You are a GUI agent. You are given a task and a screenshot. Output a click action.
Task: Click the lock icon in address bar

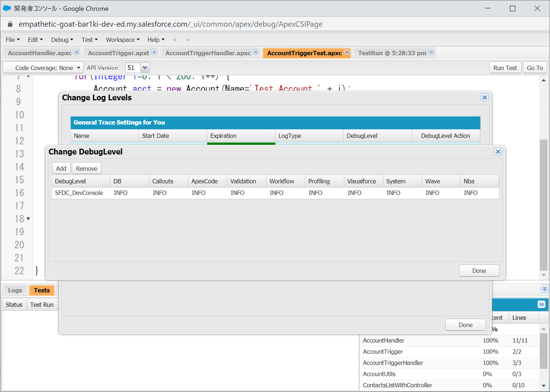(10, 24)
